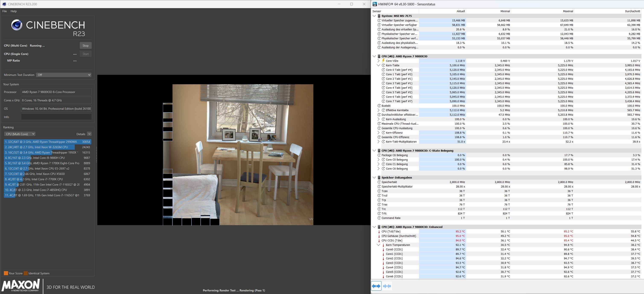Viewport: 644px width, 294px height.
Task: Click the HWiNFO title bar app icon
Action: pos(375,4)
